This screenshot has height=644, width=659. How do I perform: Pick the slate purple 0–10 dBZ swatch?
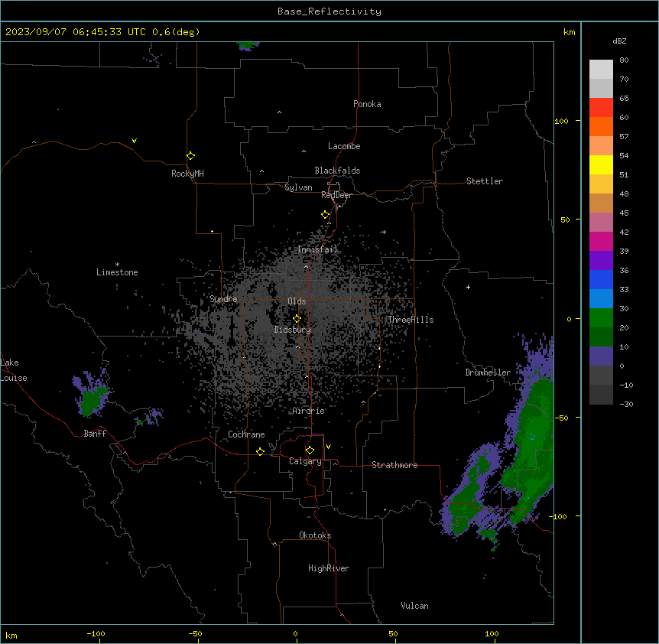coord(601,356)
